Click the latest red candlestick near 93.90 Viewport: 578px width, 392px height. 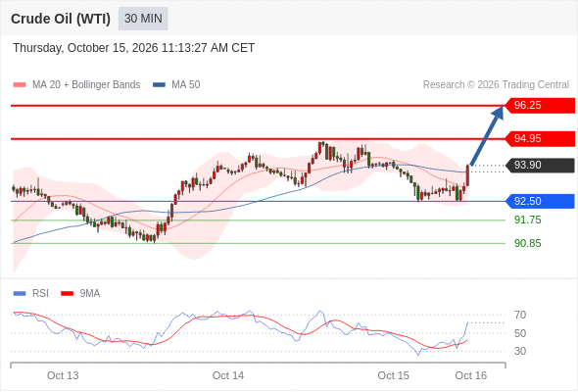point(467,175)
